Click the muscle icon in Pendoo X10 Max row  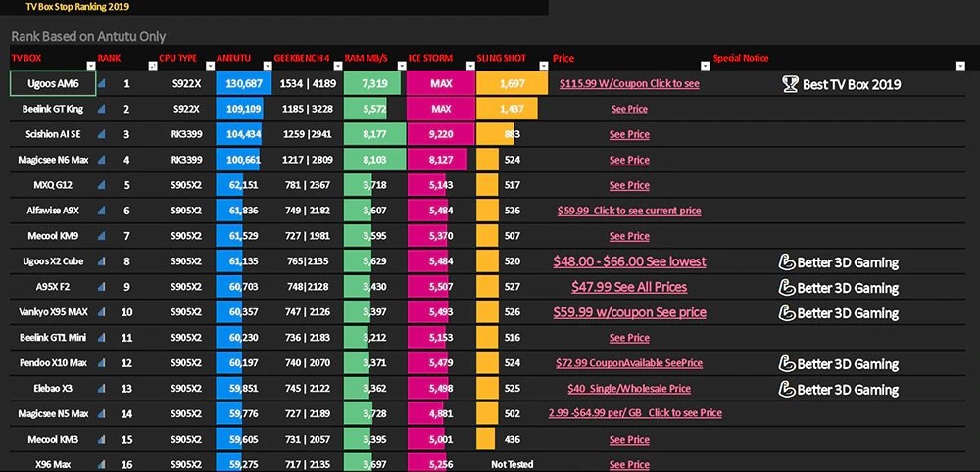(x=787, y=364)
